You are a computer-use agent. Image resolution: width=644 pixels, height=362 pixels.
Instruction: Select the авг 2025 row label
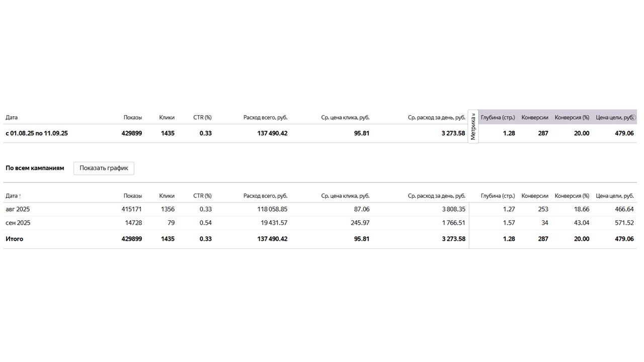(x=18, y=209)
